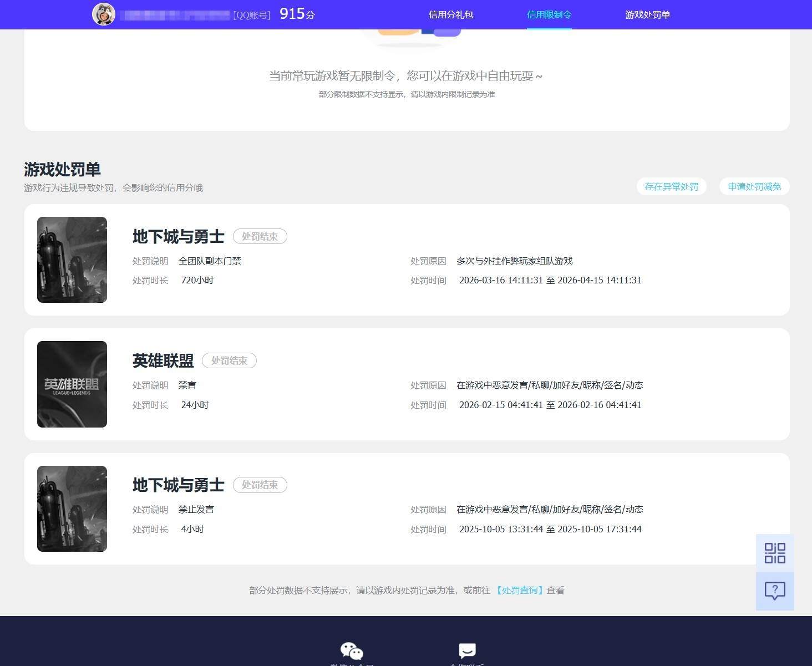Click 处罚结束 badge on the 4小时 record
The image size is (812, 666).
coord(260,485)
